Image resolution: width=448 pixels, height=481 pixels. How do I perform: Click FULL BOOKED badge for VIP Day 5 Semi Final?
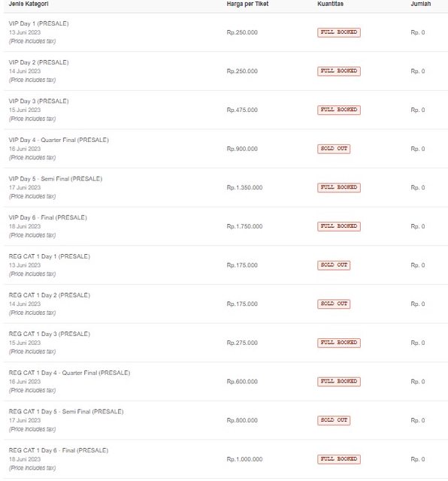point(339,187)
